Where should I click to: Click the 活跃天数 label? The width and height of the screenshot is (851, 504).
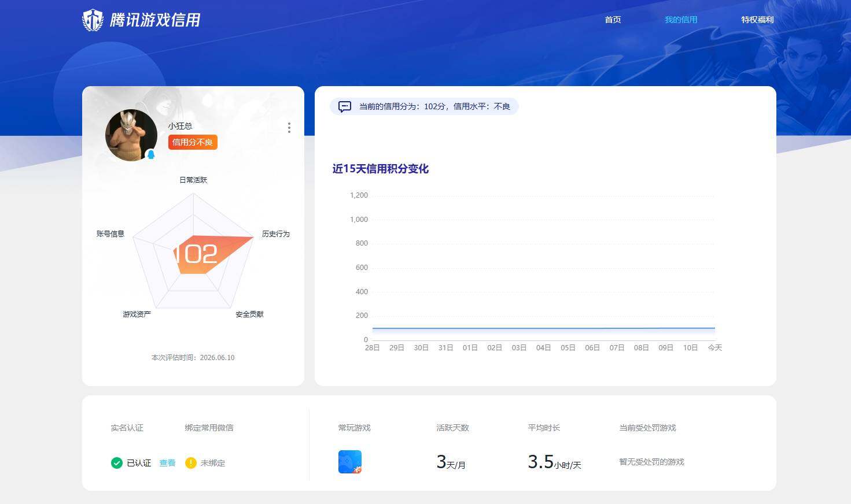coord(452,428)
